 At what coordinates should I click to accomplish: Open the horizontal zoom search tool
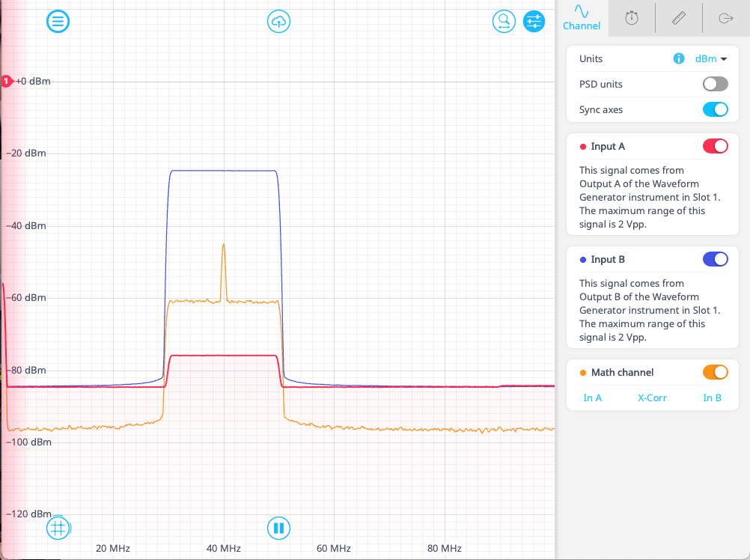coord(504,21)
